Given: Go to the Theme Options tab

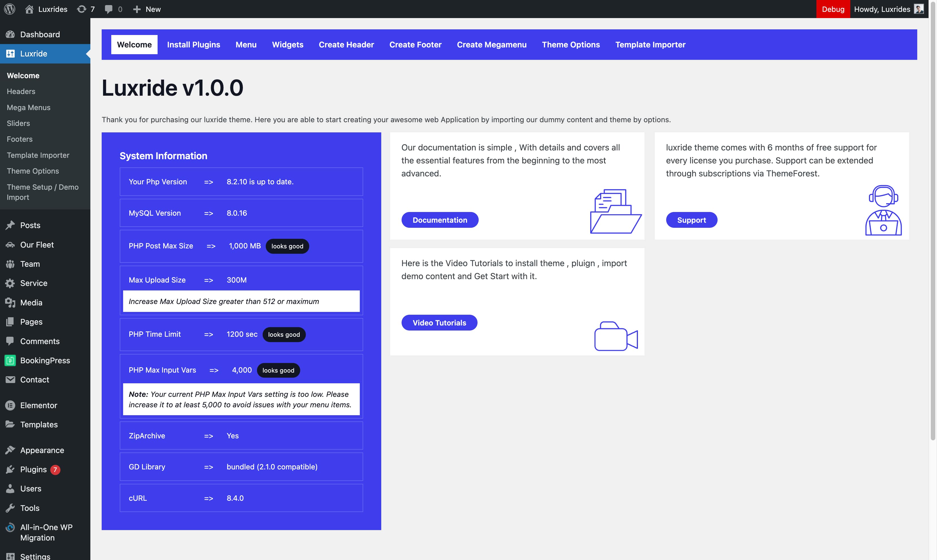Looking at the screenshot, I should pos(571,45).
